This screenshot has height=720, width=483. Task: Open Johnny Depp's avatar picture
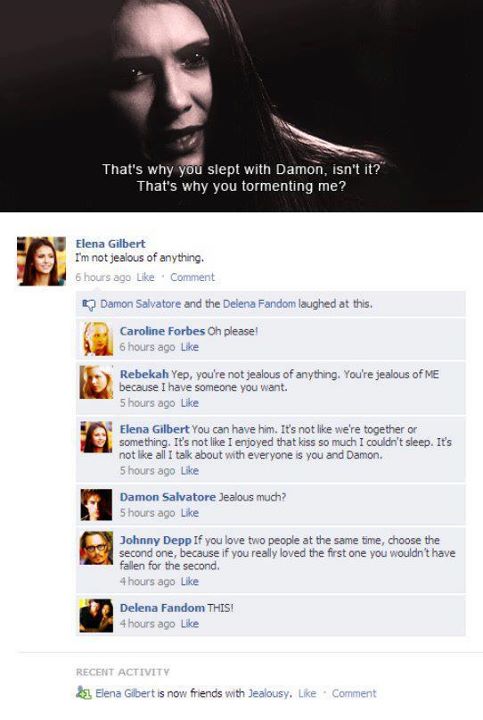pos(96,548)
